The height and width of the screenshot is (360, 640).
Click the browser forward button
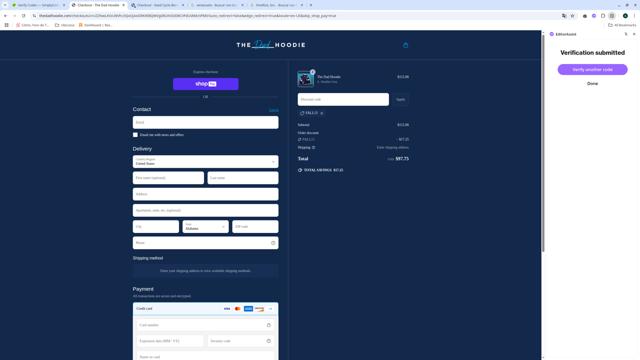tap(14, 16)
